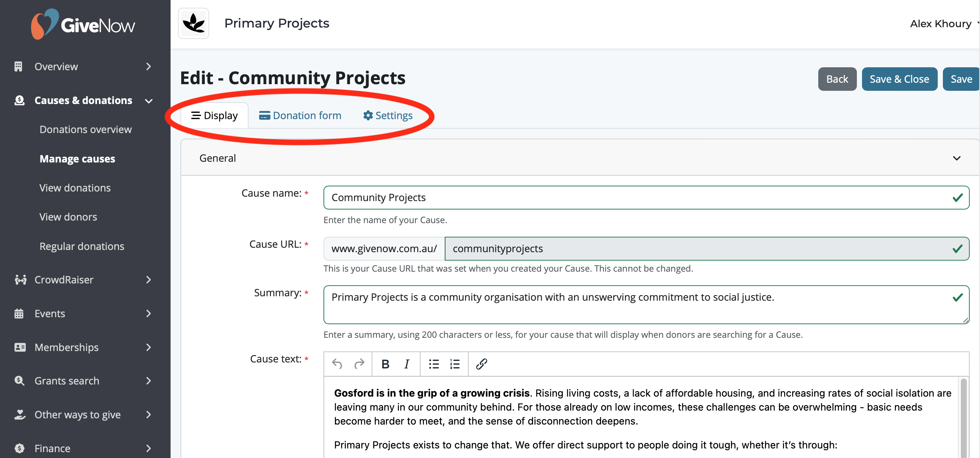Open View donations in sidebar
The image size is (980, 458).
point(75,188)
